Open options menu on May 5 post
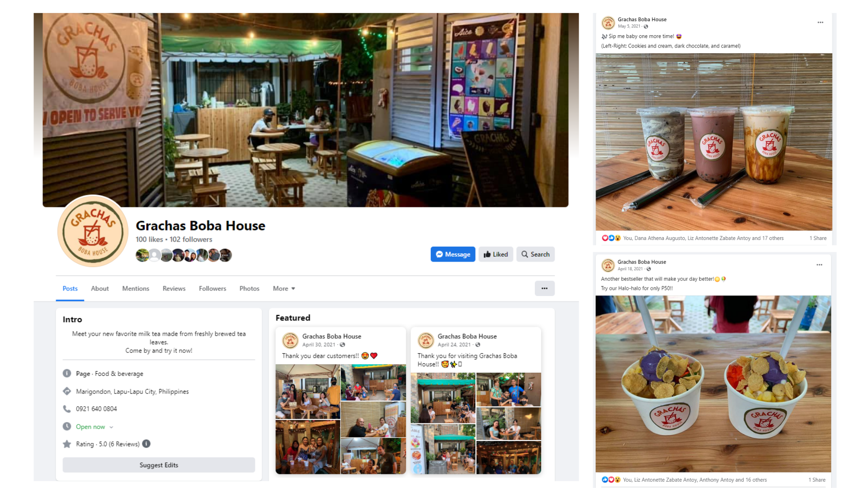The height and width of the screenshot is (488, 868). pos(820,22)
